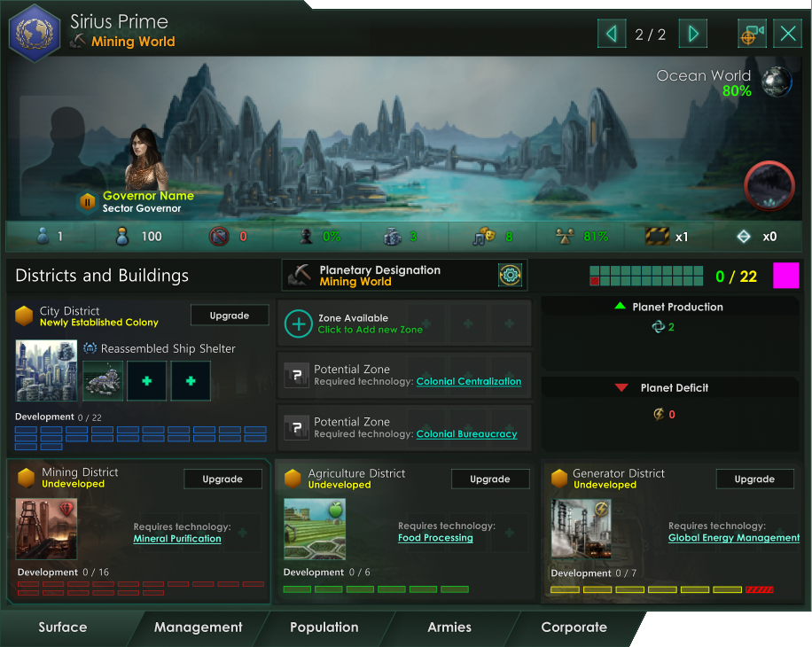
Task: Click the amenities masks icon in stats bar
Action: pyautogui.click(x=484, y=236)
